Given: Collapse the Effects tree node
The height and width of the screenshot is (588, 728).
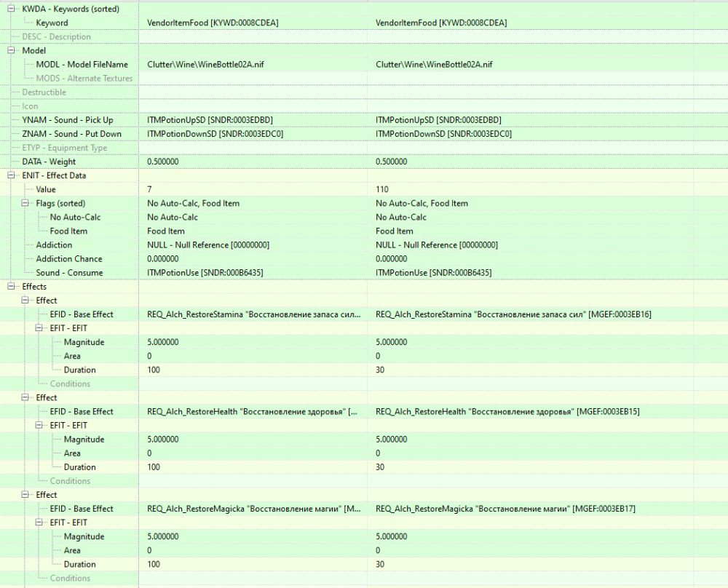Looking at the screenshot, I should [11, 286].
